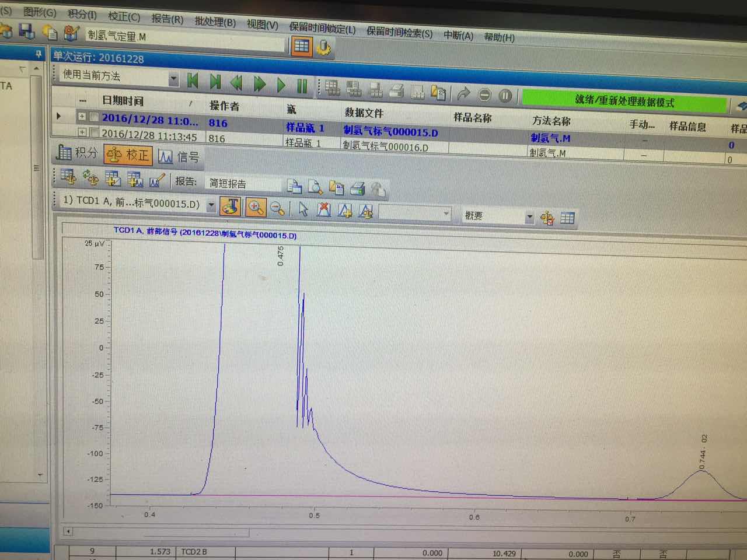Viewport: 747px width, 560px height.
Task: Open the 批处理(B) menu
Action: [x=215, y=22]
